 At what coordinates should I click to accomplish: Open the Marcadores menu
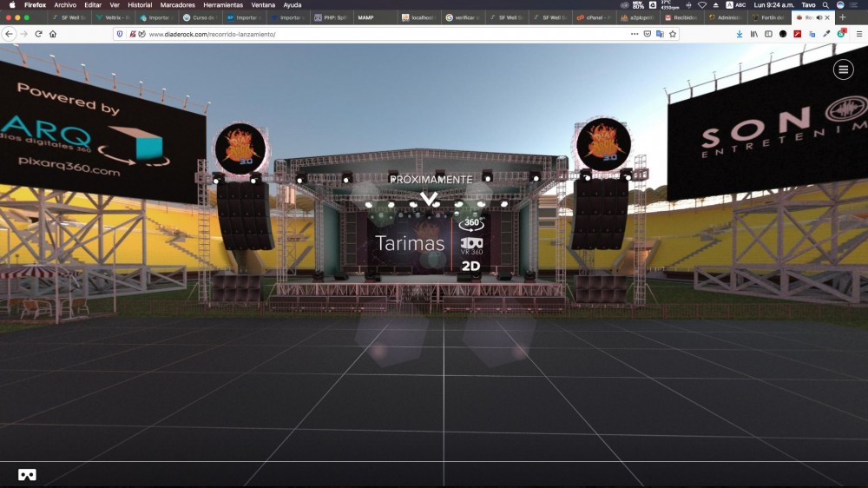(177, 5)
